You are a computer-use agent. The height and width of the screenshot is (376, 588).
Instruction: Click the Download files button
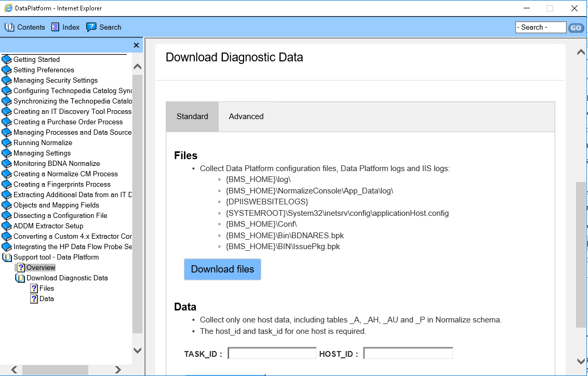point(222,269)
